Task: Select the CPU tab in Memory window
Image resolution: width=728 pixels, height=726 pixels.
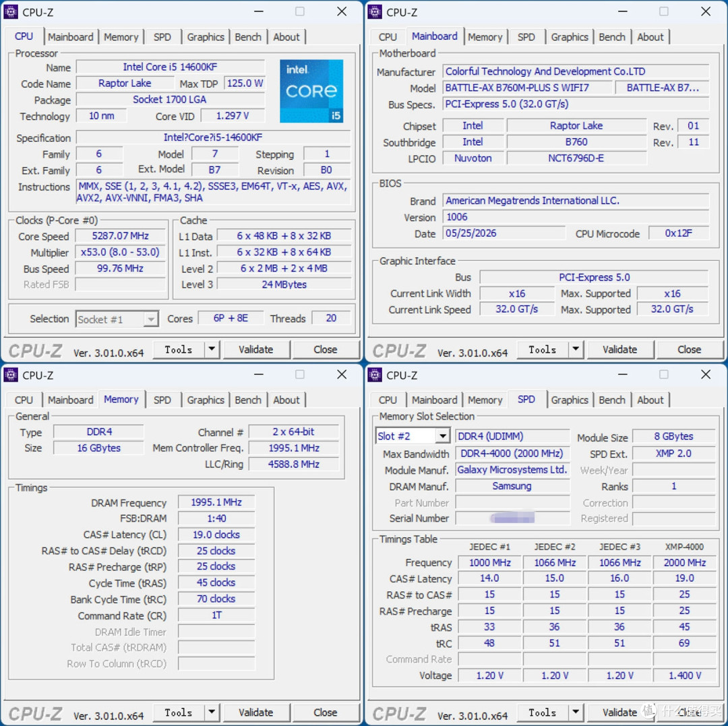Action: tap(24, 400)
